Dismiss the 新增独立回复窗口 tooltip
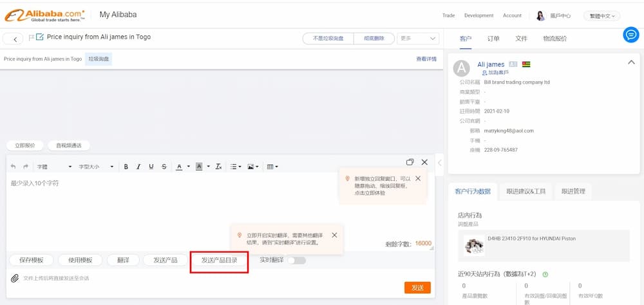Image resolution: width=644 pixels, height=305 pixels. click(x=418, y=179)
